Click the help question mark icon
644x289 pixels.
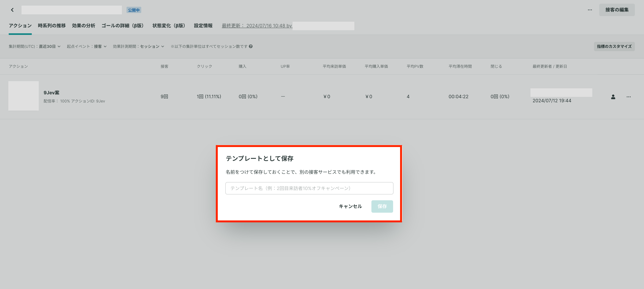pos(251,46)
